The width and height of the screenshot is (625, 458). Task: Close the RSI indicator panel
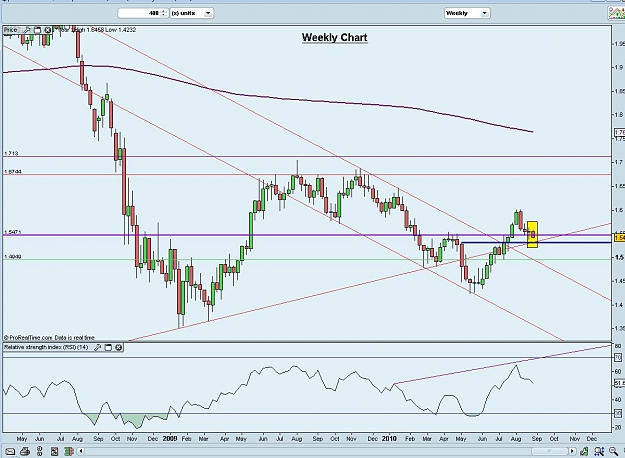click(x=118, y=348)
